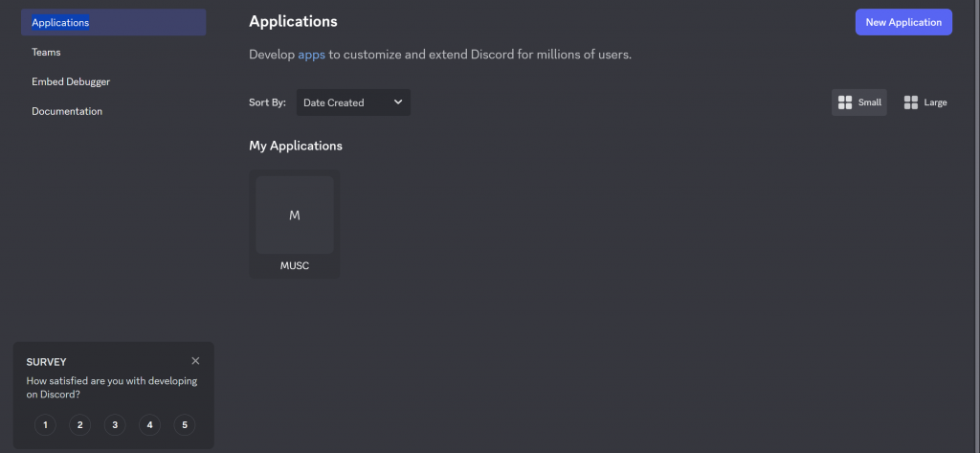The height and width of the screenshot is (453, 980).
Task: Click the Small view toggle label
Action: click(x=870, y=102)
